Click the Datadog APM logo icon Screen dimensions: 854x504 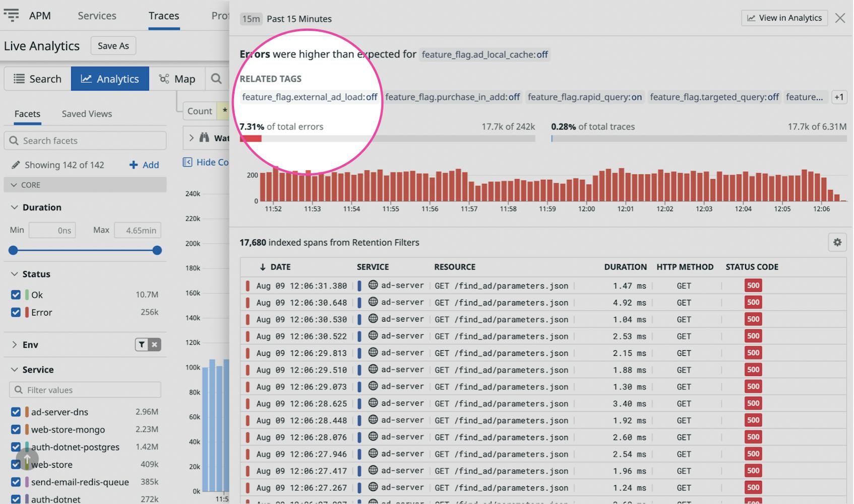(12, 15)
